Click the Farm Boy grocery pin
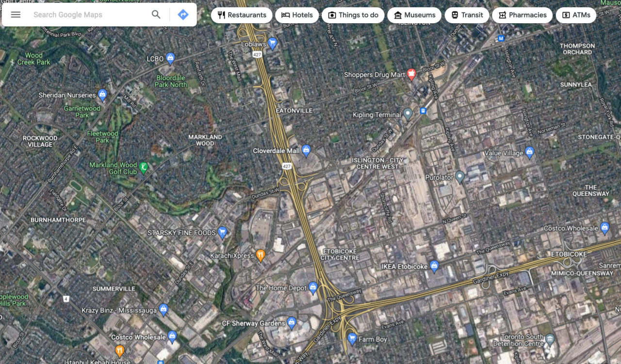Image resolution: width=621 pixels, height=364 pixels. 352,338
